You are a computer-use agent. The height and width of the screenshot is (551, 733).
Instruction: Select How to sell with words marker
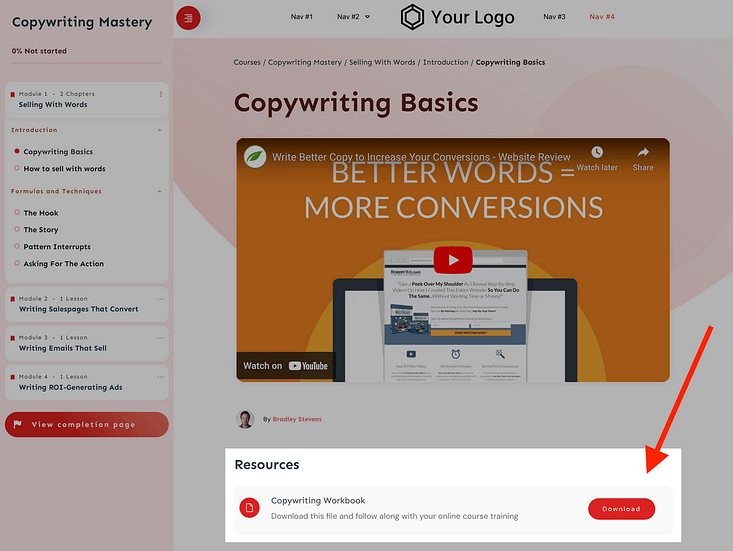(17, 168)
